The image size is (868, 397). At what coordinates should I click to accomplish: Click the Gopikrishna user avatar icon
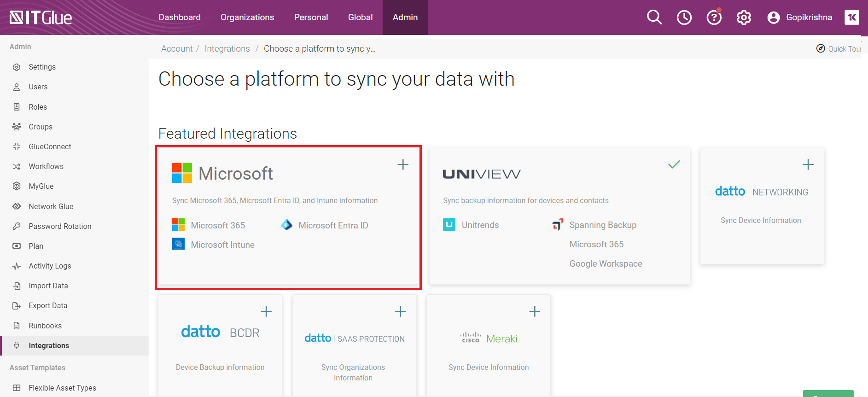[774, 18]
